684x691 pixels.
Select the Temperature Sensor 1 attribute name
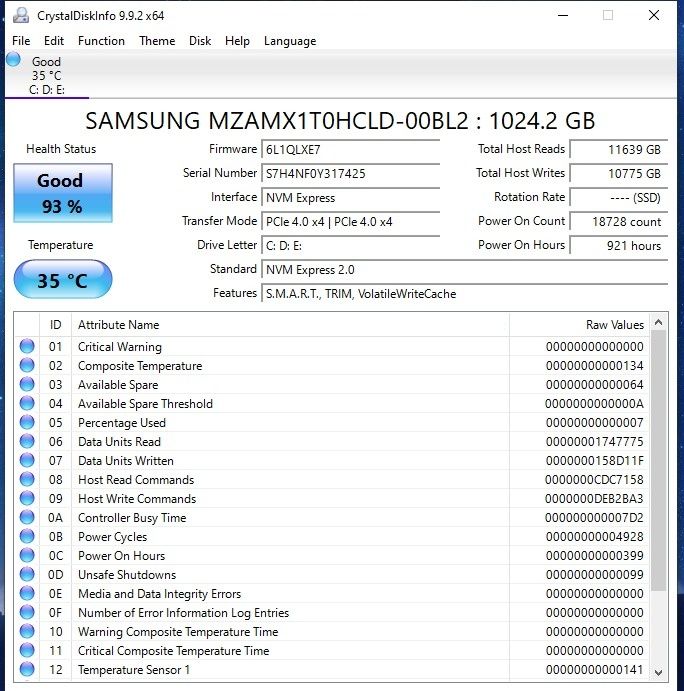point(134,670)
